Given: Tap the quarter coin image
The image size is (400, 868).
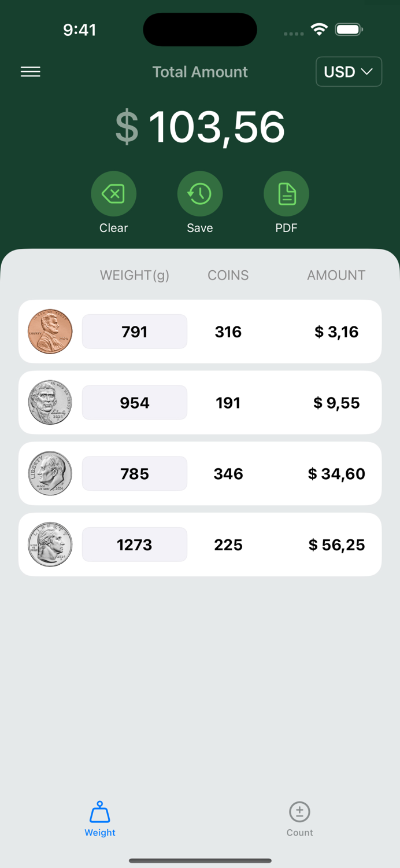Looking at the screenshot, I should [50, 544].
